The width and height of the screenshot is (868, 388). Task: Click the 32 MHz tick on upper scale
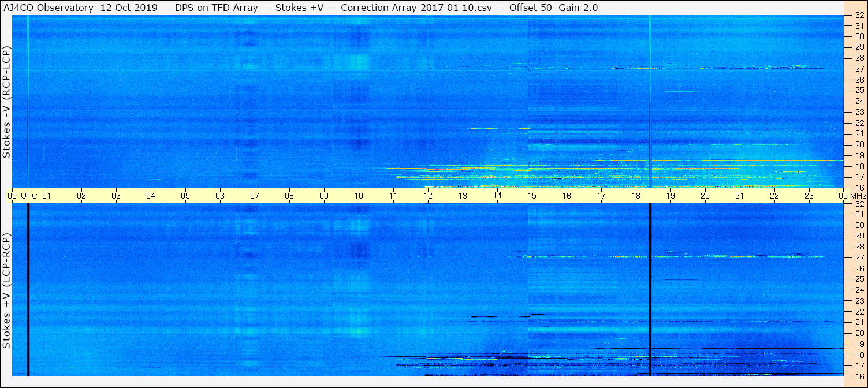tap(859, 16)
